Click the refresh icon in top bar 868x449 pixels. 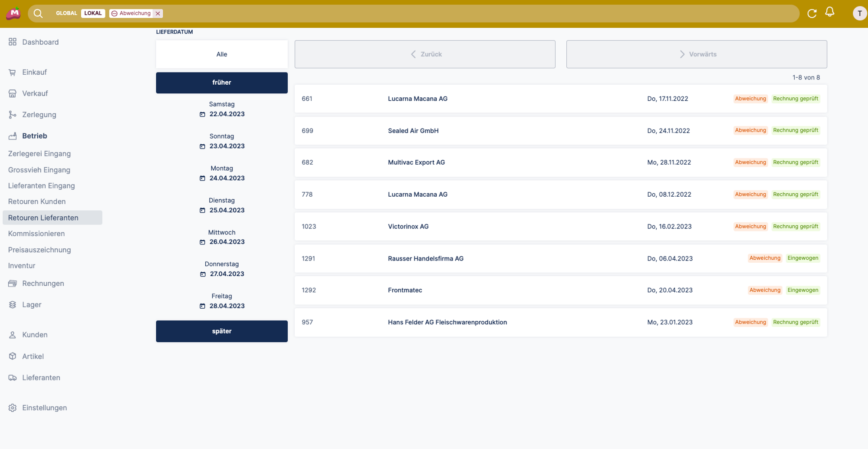click(812, 13)
